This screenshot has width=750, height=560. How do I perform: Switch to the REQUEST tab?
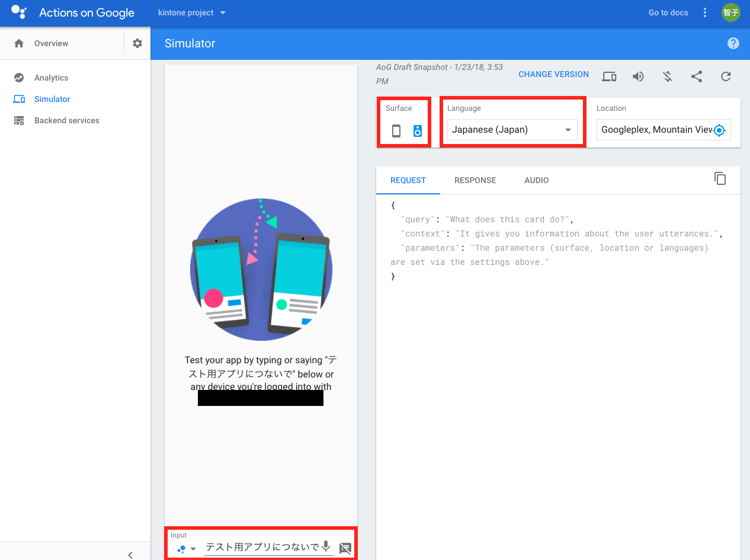point(408,180)
